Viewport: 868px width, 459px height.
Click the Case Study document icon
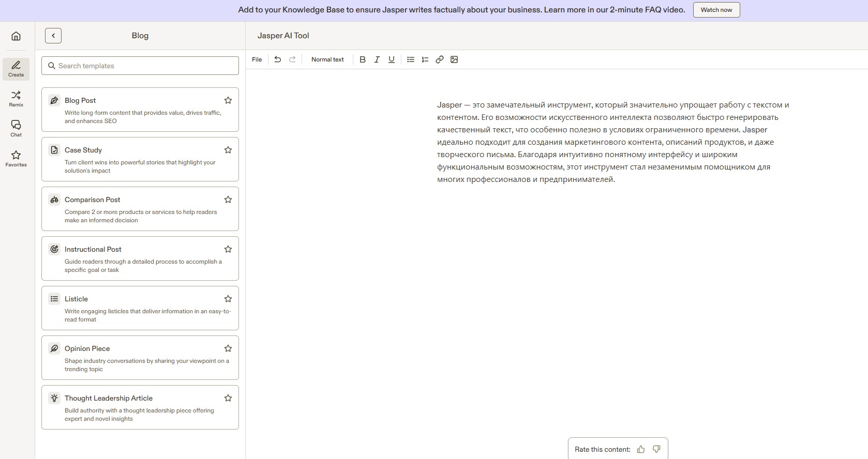click(54, 150)
